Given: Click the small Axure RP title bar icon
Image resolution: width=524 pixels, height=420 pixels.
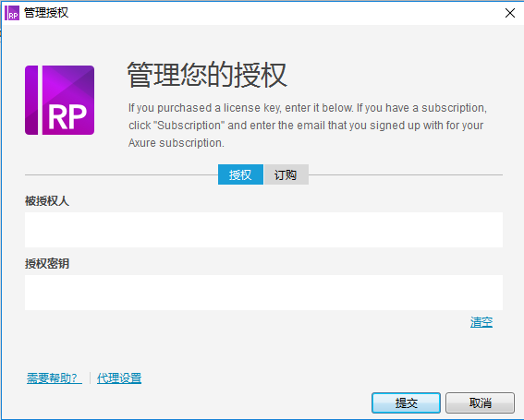Looking at the screenshot, I should 12,13.
